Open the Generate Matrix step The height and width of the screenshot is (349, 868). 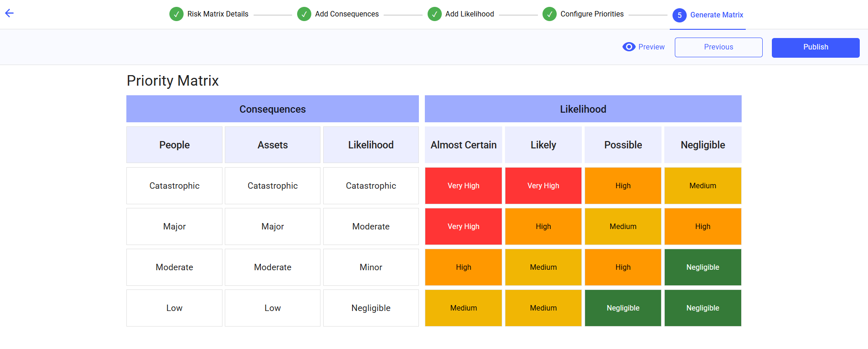(716, 15)
